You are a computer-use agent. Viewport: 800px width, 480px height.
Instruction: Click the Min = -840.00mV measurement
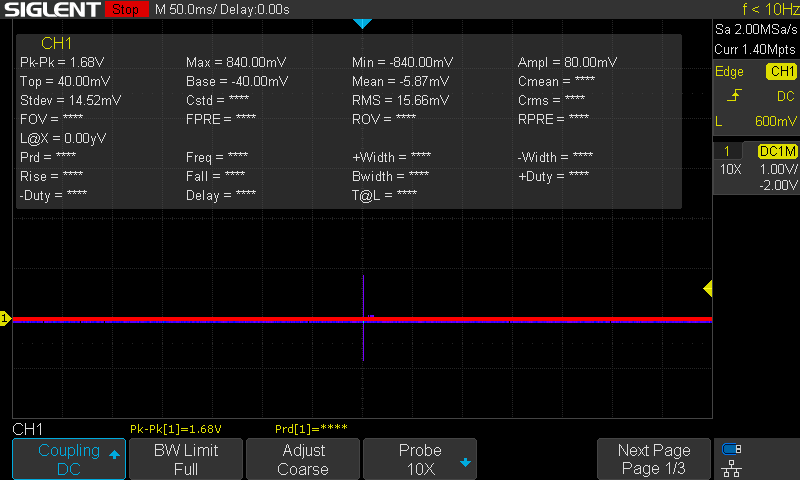402,62
